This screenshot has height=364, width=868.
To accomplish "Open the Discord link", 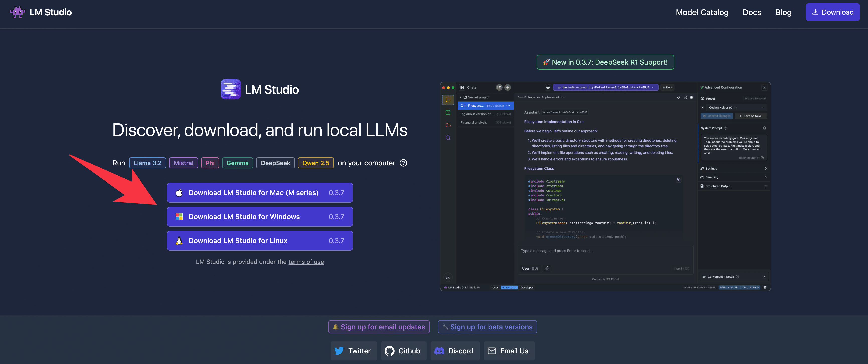I will (455, 351).
